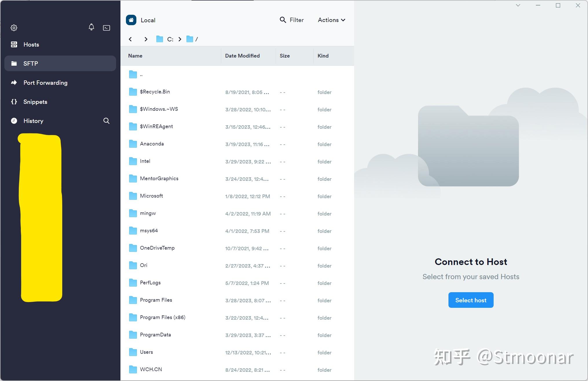
Task: Select the Program Files (x86) folder
Action: pyautogui.click(x=162, y=317)
